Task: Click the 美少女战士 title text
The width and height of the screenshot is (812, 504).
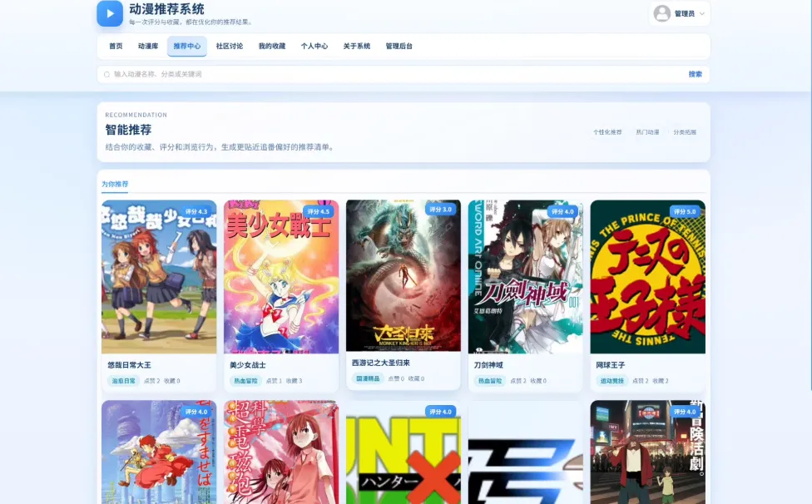Action: 248,365
